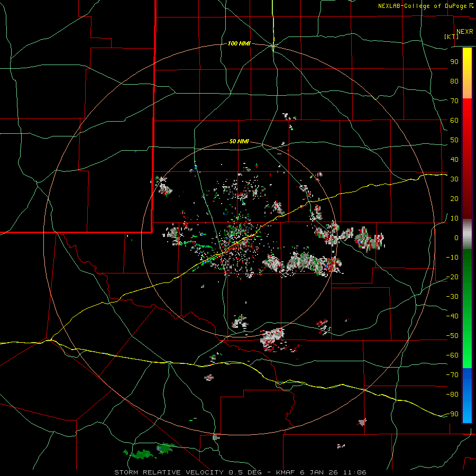Select the 60 value on velocity scale
The width and height of the screenshot is (476, 476).
click(x=454, y=120)
